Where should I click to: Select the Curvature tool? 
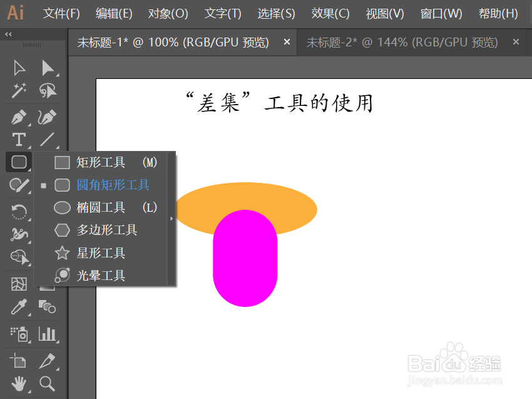(47, 118)
